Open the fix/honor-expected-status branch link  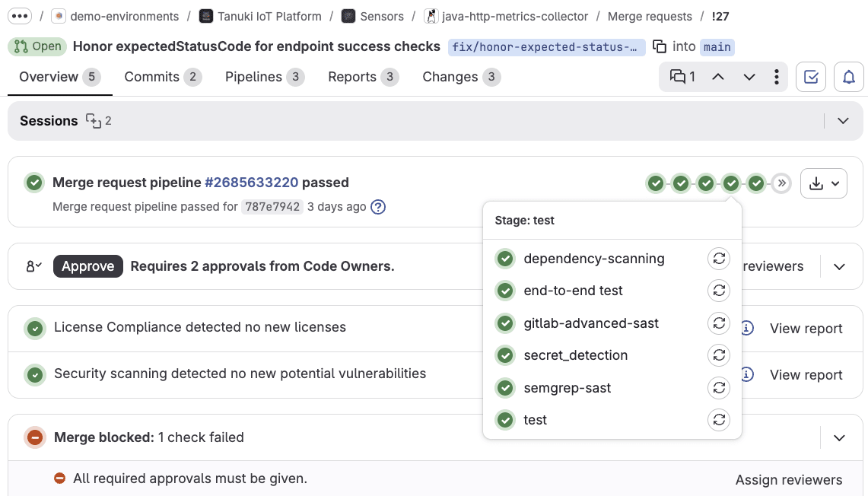(546, 47)
